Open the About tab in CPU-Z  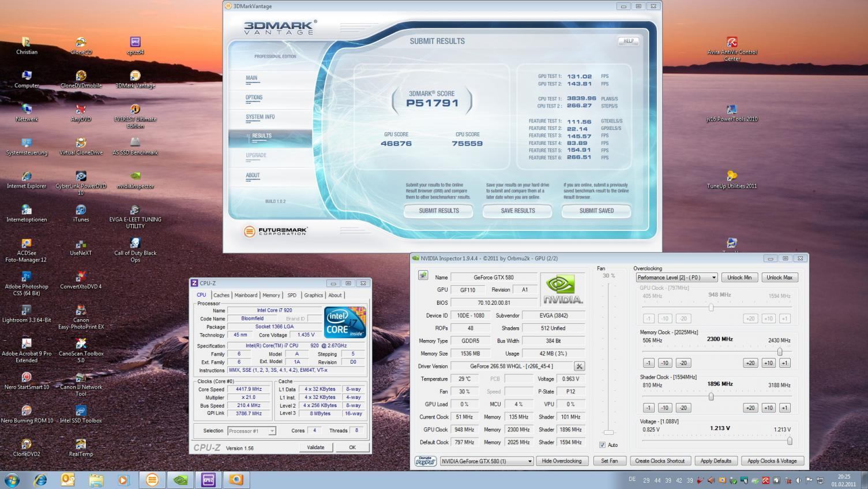335,295
